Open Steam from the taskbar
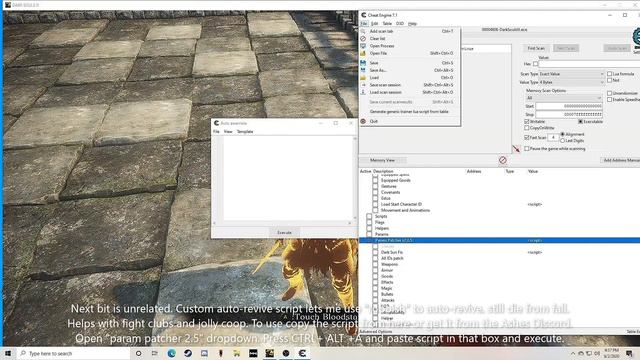The image size is (640, 360). tap(188, 353)
